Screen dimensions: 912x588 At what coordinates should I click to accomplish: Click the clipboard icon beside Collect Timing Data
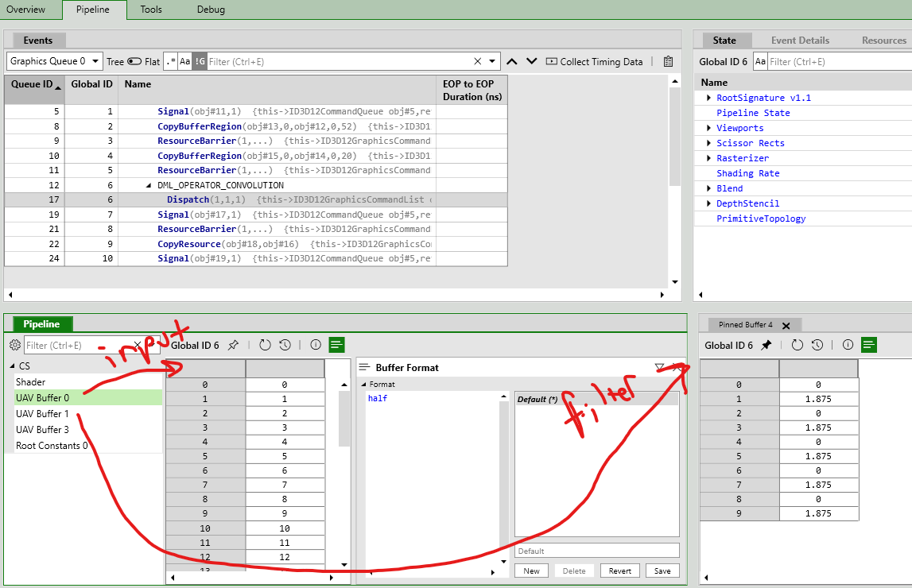pos(666,61)
